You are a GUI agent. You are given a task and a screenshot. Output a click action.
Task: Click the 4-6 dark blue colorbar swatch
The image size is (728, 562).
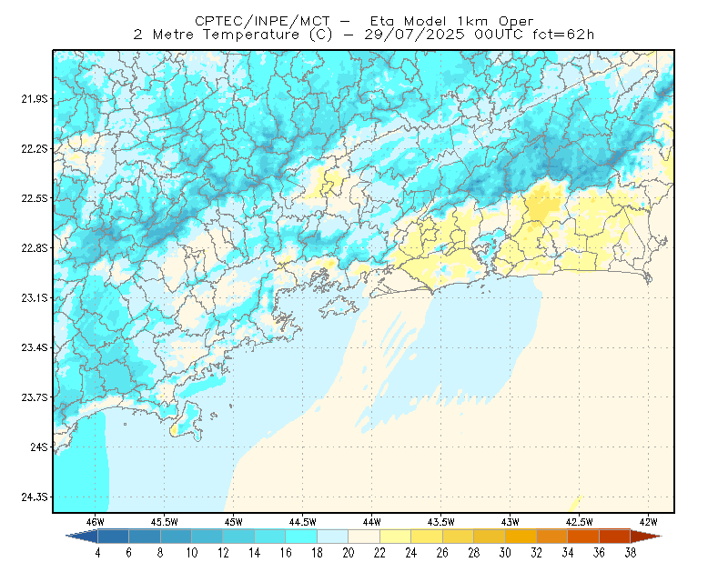pos(113,537)
